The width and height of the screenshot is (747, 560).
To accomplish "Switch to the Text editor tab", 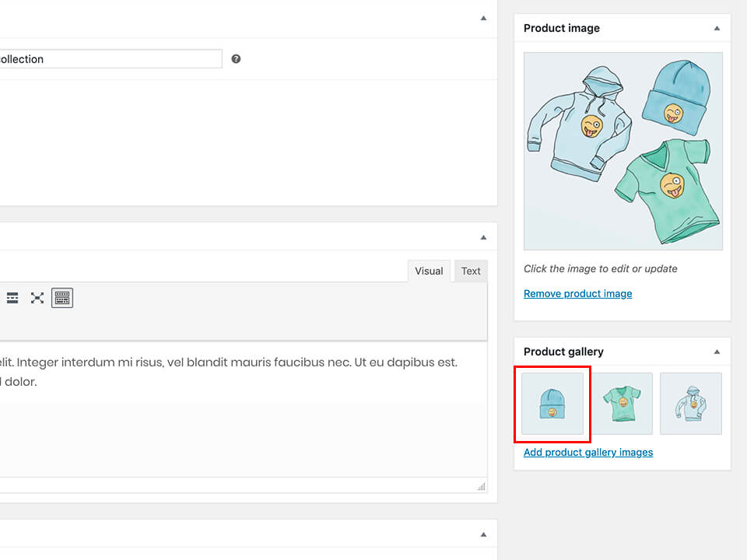I will click(471, 271).
